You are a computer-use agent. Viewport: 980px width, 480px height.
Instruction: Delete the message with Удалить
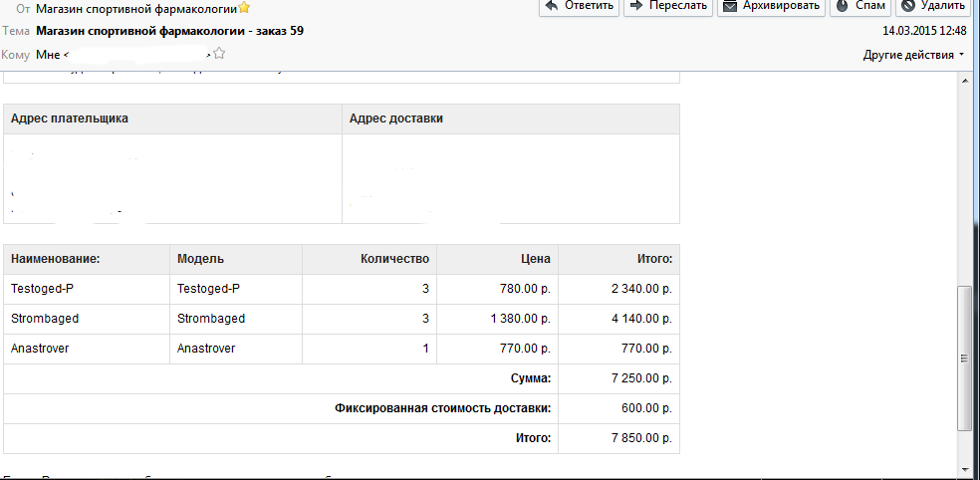[x=935, y=6]
